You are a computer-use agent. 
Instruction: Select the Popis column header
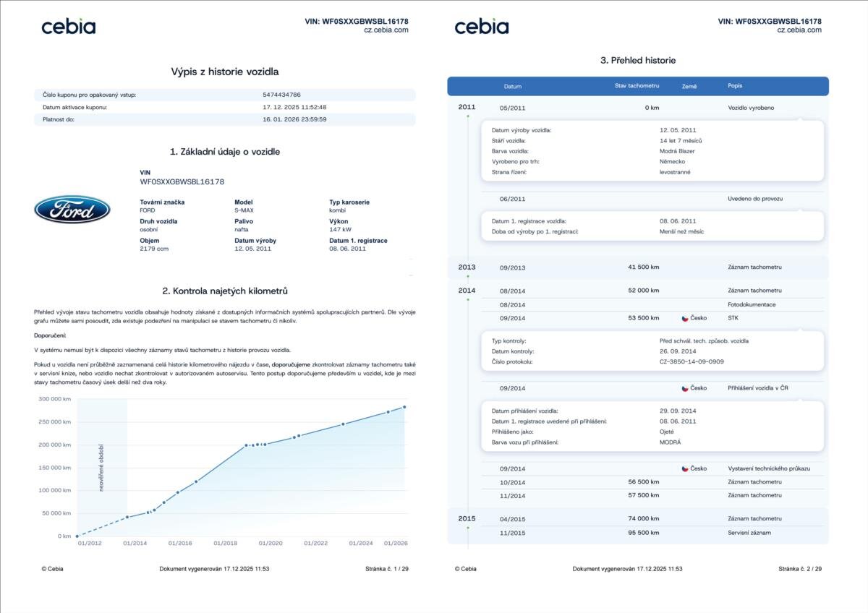[x=735, y=86]
